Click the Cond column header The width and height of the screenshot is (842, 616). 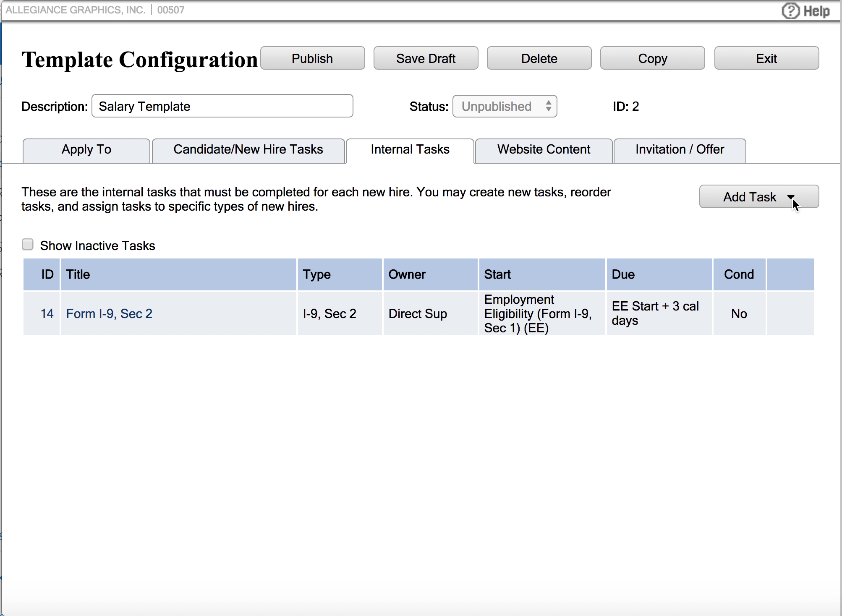(x=738, y=274)
